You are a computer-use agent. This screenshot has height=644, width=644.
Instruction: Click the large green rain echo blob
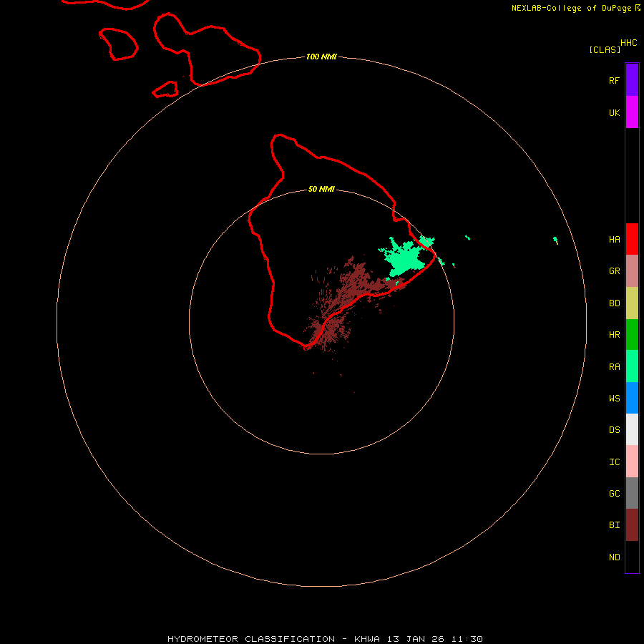[404, 259]
